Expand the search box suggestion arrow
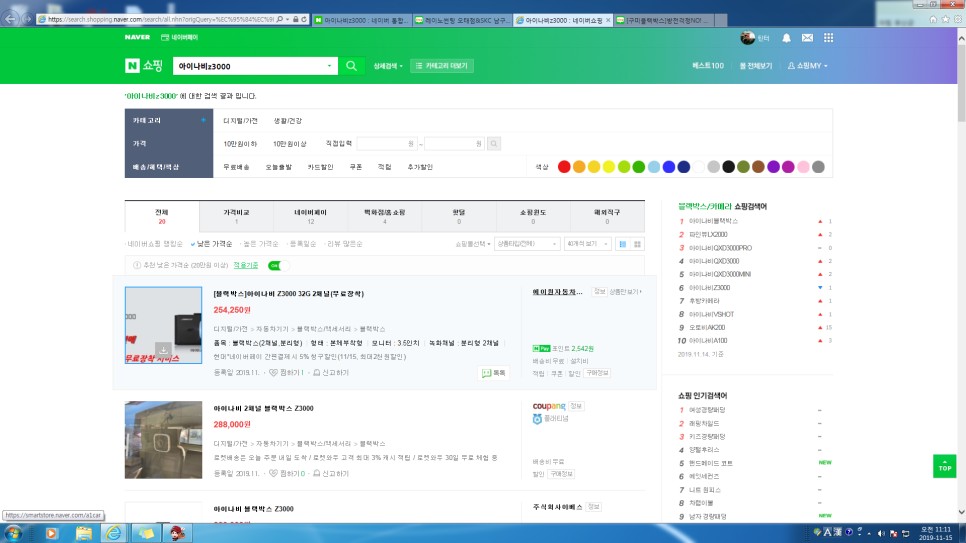 click(x=329, y=66)
